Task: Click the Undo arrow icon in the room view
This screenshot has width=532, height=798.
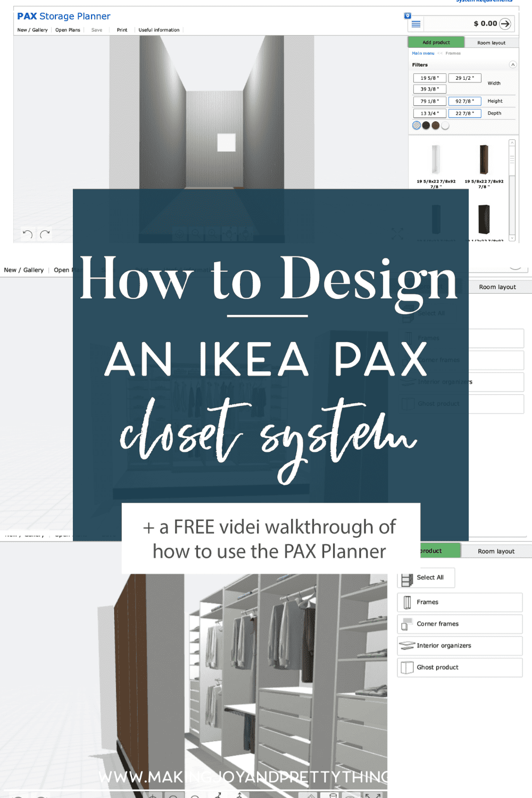Action: pos(28,234)
